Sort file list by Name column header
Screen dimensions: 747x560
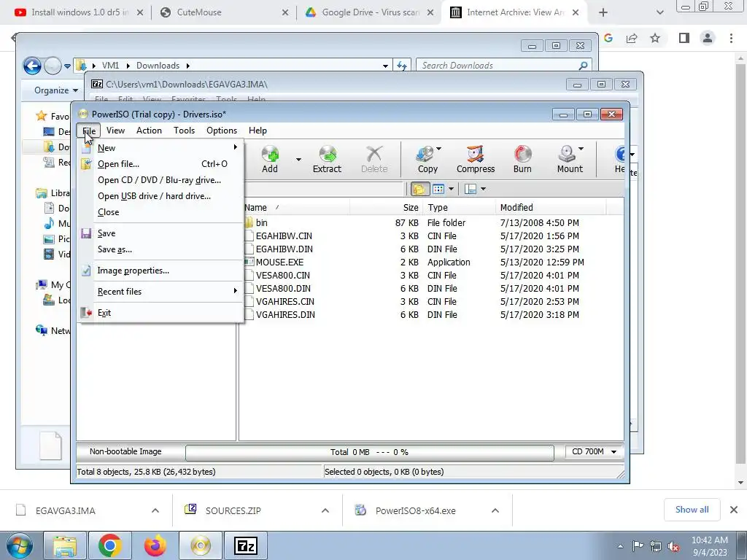(x=296, y=208)
